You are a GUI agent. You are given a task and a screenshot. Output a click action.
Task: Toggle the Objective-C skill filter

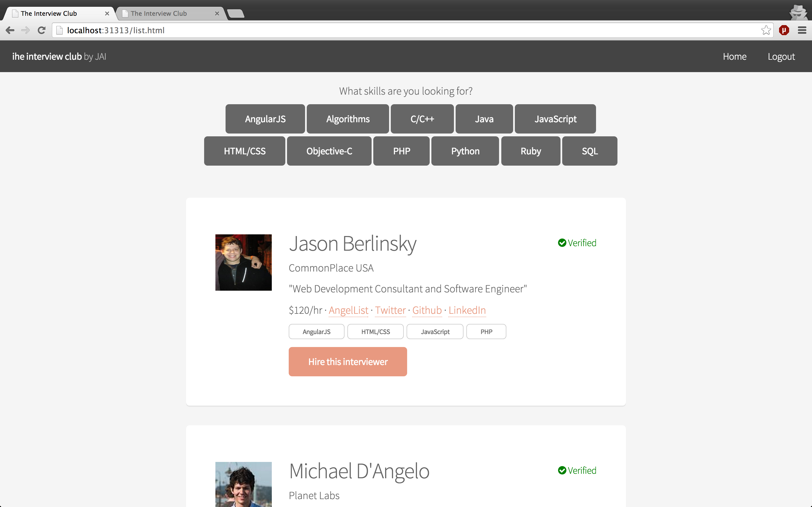pyautogui.click(x=329, y=151)
